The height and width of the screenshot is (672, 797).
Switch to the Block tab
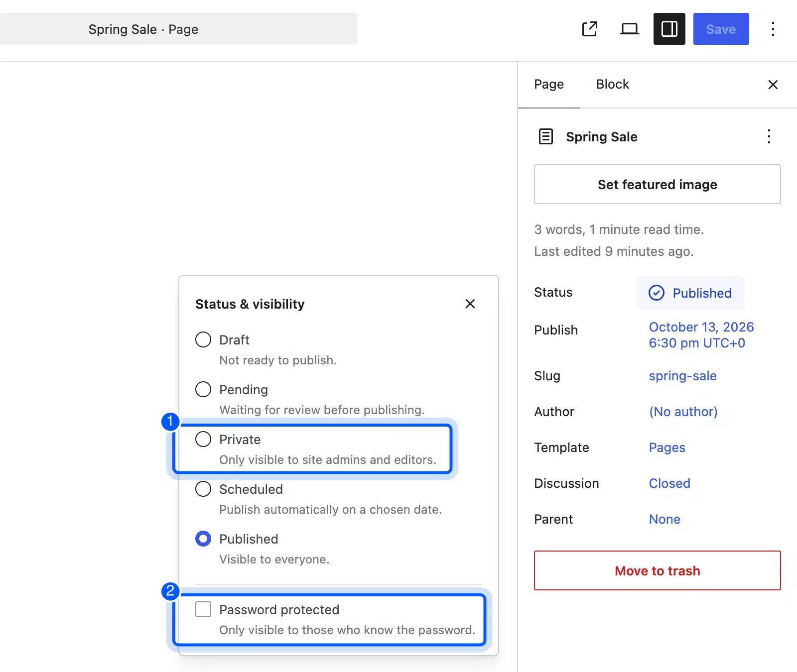click(613, 84)
